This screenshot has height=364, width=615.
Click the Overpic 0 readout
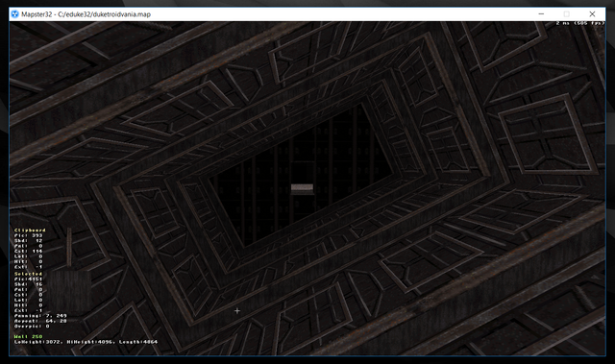click(x=32, y=326)
